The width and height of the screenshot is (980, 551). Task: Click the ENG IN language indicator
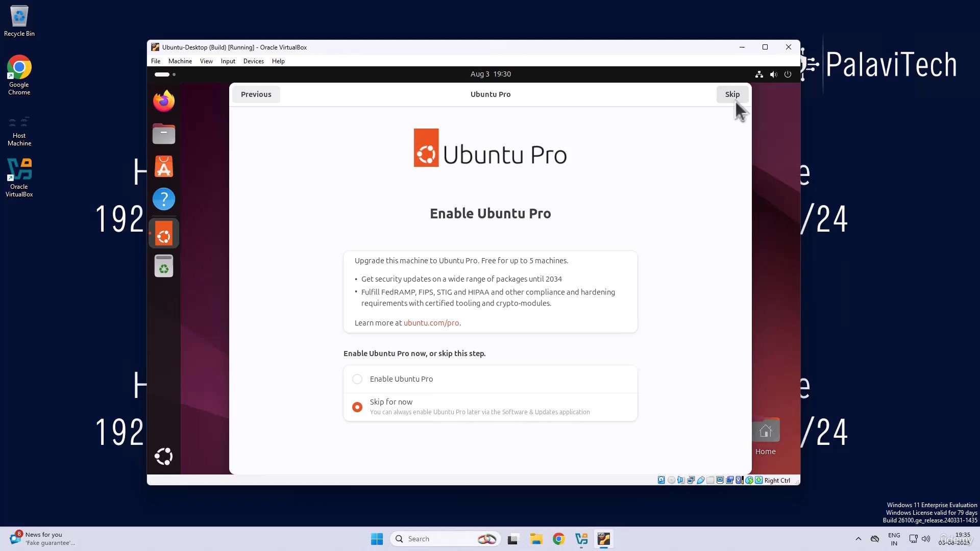[x=894, y=539]
